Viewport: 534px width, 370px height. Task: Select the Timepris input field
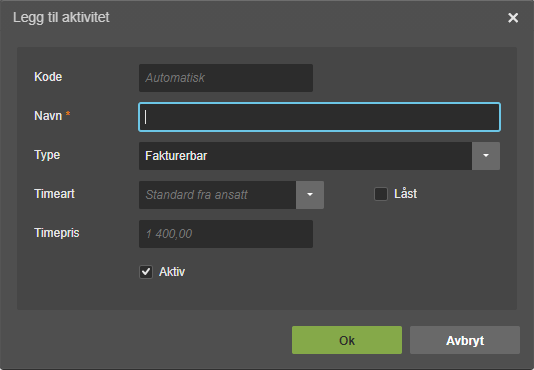[226, 234]
